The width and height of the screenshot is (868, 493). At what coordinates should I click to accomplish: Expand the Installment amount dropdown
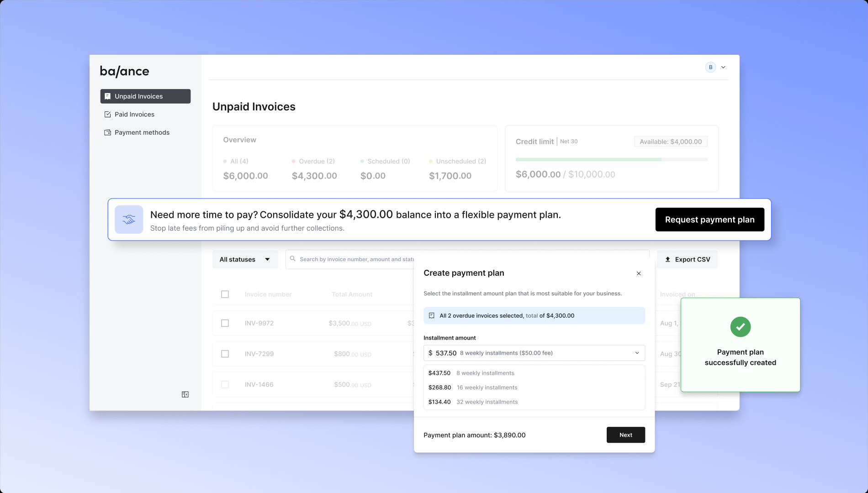tap(534, 353)
